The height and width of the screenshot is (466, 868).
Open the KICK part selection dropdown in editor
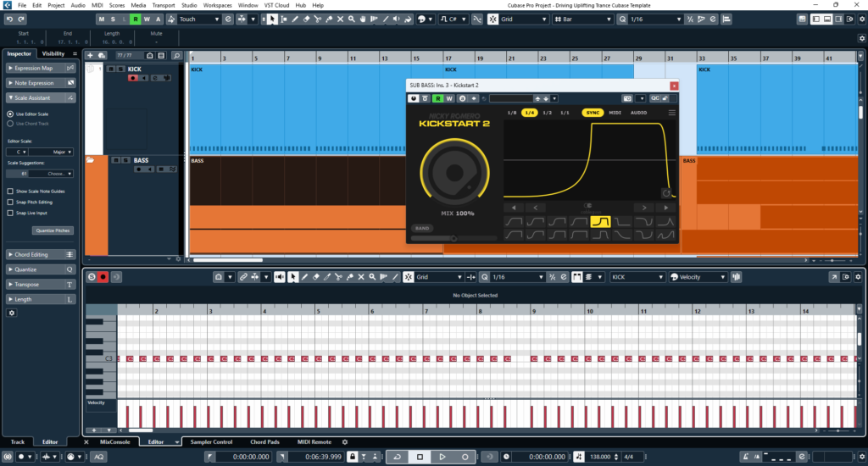pyautogui.click(x=637, y=277)
